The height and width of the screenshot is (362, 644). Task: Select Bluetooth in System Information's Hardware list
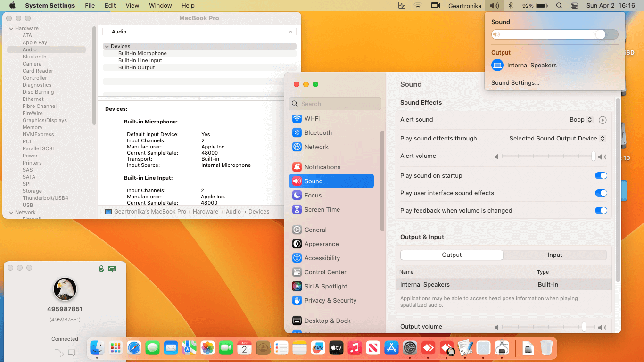(34, 57)
